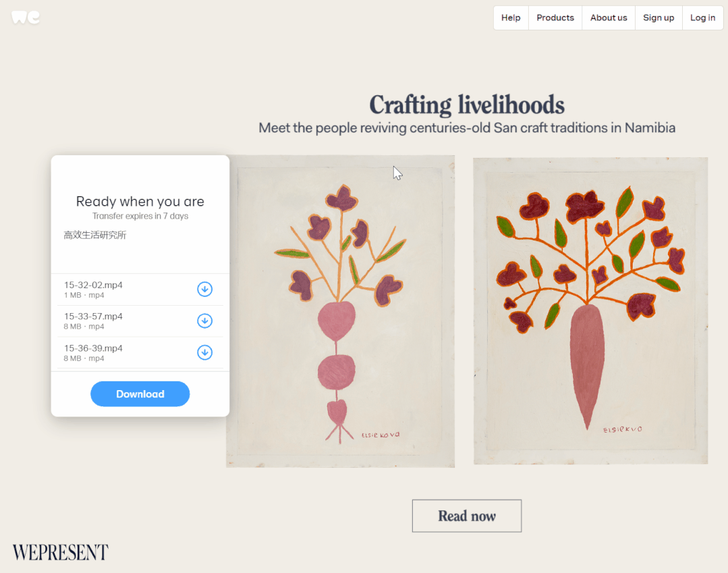
Task: Open the right carrot flower painting
Action: tap(590, 310)
